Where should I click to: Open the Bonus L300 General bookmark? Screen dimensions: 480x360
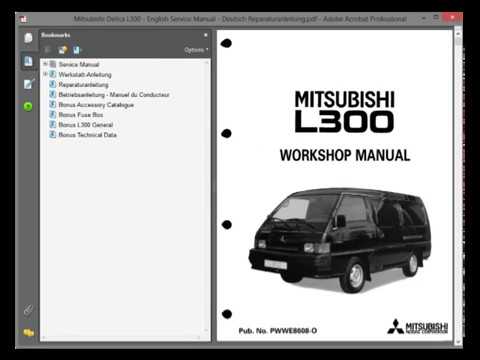(86, 125)
